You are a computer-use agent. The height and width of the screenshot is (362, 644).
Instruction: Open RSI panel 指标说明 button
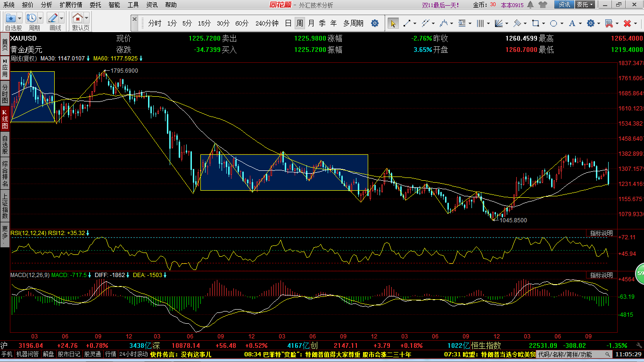[602, 233]
